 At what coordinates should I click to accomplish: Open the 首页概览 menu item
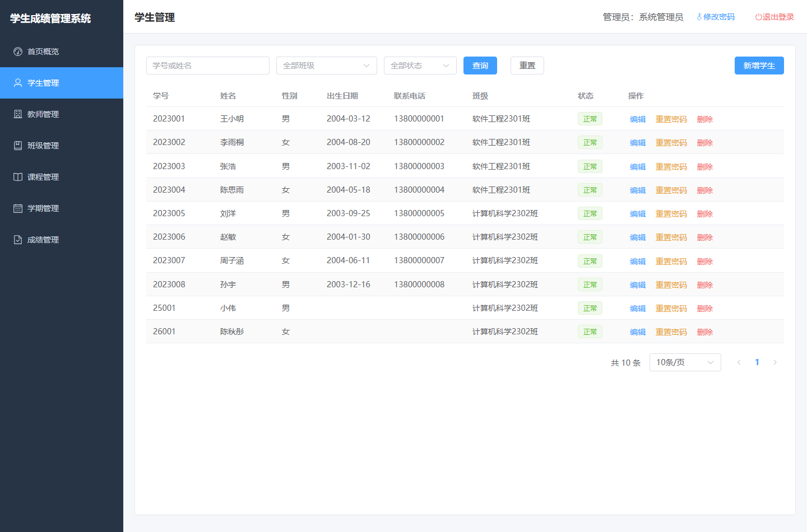[62, 52]
